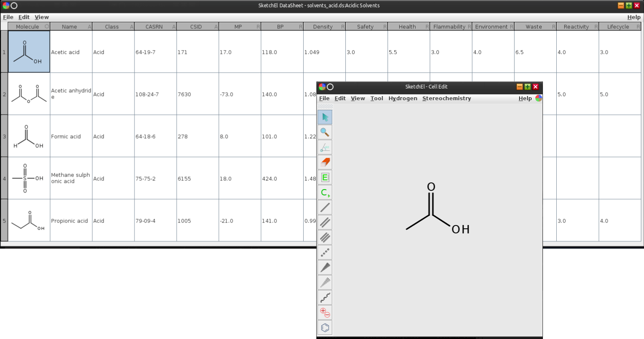Image resolution: width=644 pixels, height=339 pixels.
Task: Click the Name column header
Action: click(x=69, y=27)
